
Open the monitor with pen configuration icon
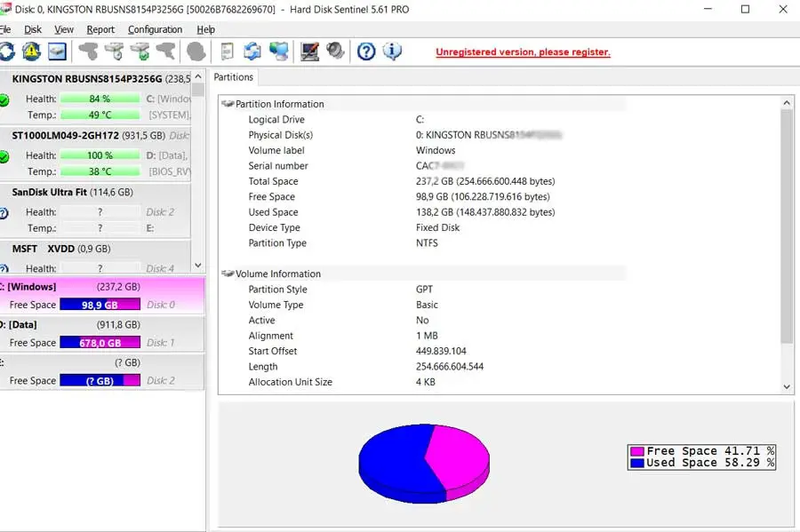tap(309, 51)
